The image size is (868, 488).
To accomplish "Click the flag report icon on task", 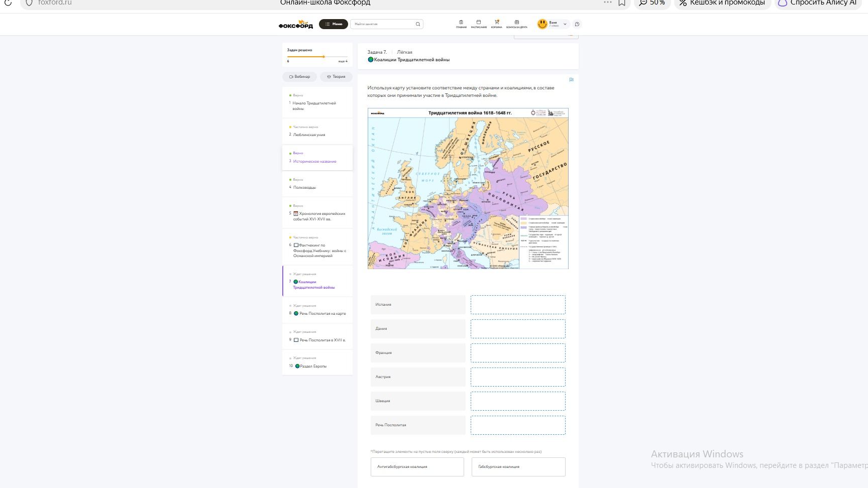I will pyautogui.click(x=571, y=80).
